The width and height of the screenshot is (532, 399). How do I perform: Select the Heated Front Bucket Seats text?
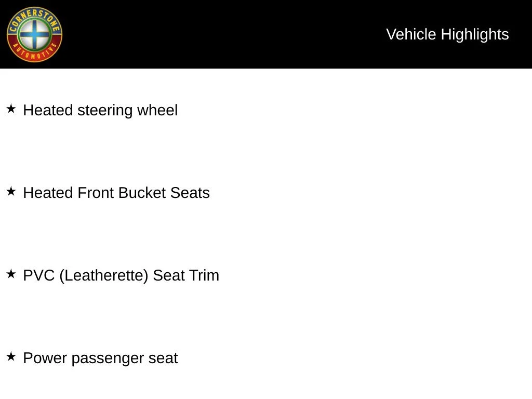pos(116,192)
